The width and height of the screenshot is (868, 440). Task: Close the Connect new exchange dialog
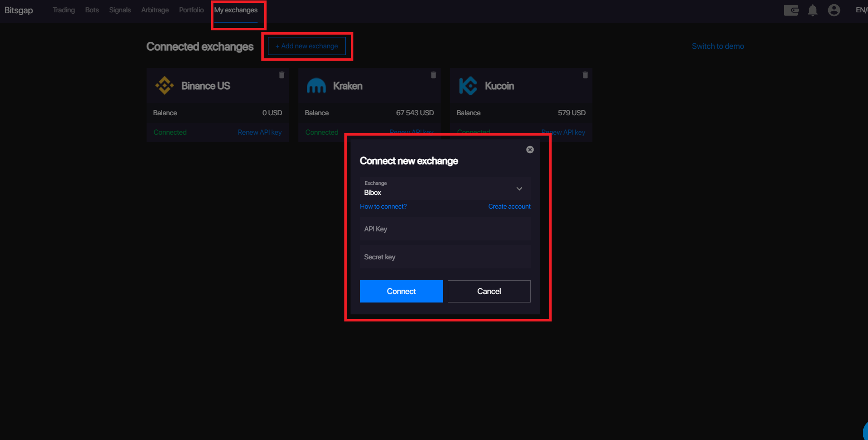(530, 149)
